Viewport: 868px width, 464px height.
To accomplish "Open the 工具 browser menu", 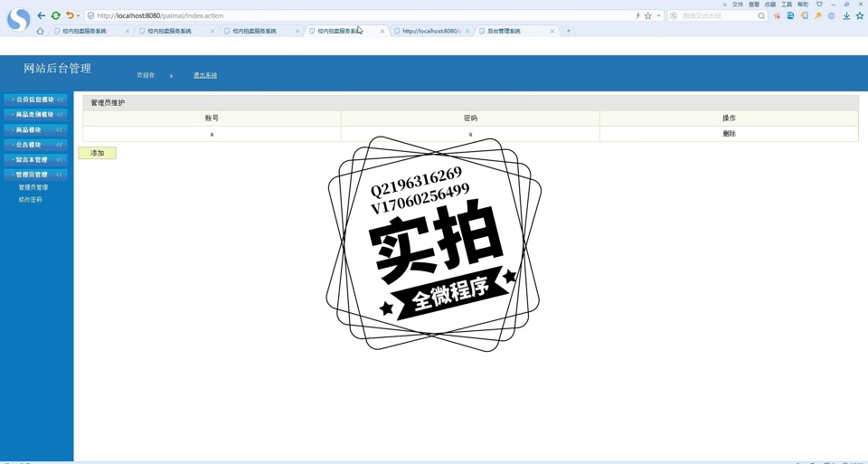I will [787, 5].
